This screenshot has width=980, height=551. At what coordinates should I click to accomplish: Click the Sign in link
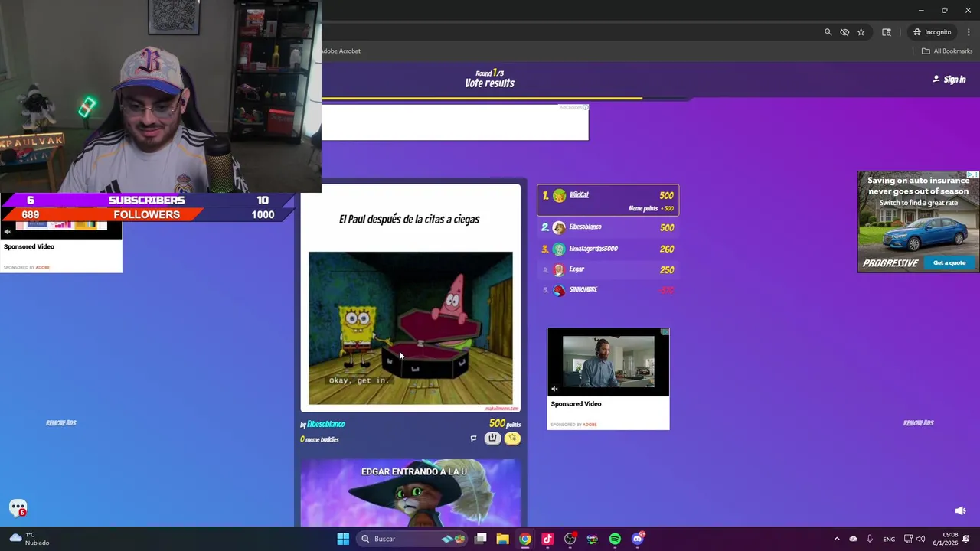(949, 80)
